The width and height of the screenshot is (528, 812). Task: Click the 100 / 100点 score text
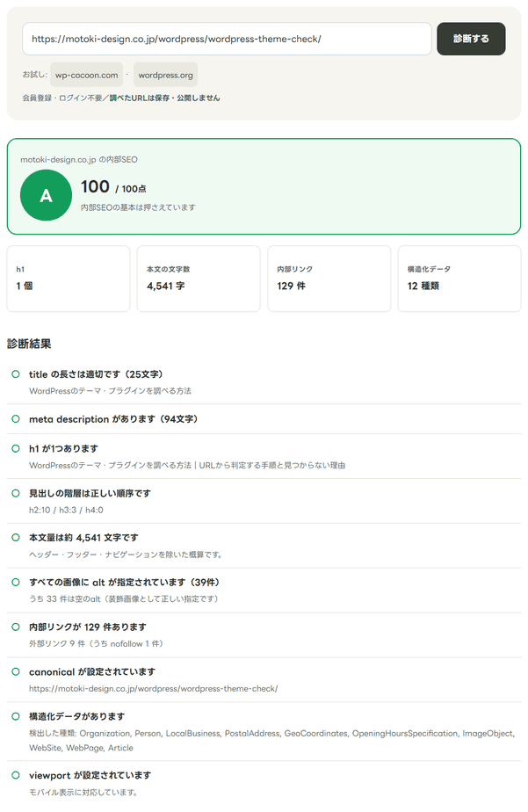pos(113,187)
